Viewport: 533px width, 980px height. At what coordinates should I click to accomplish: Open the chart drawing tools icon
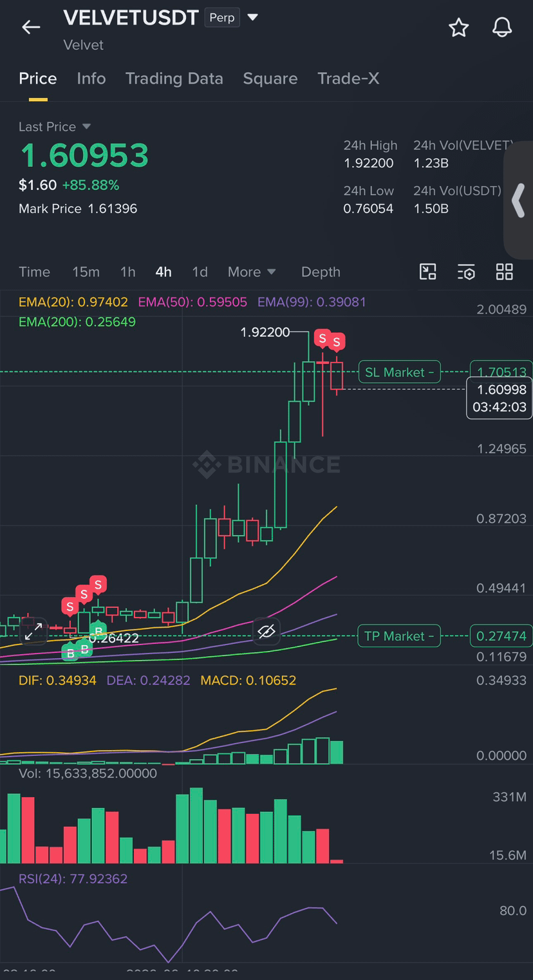[x=428, y=272]
